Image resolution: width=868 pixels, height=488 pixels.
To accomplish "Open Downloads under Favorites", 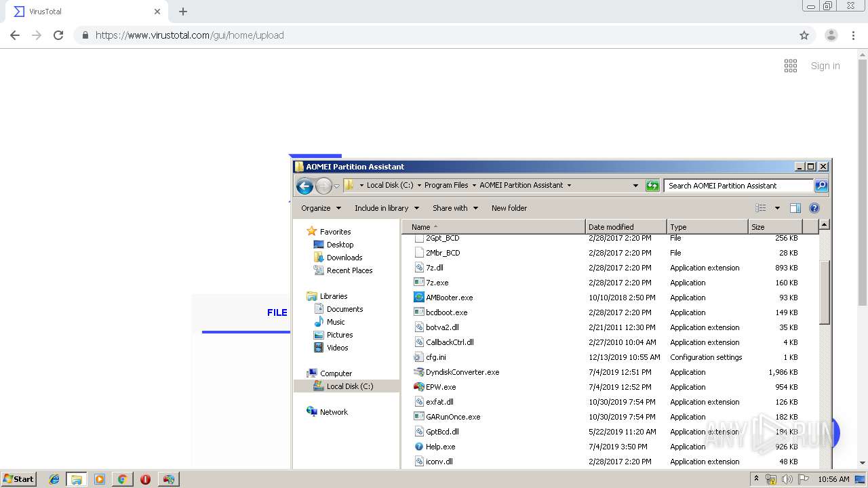I will pyautogui.click(x=344, y=258).
